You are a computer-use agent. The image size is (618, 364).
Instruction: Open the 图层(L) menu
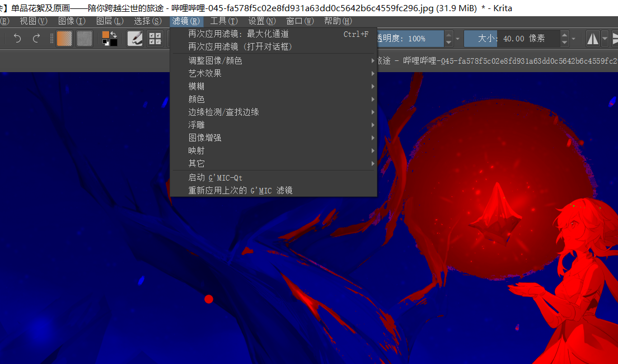point(110,21)
